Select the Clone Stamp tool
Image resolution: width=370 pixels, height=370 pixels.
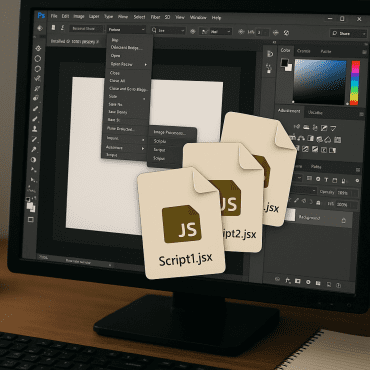[35, 129]
